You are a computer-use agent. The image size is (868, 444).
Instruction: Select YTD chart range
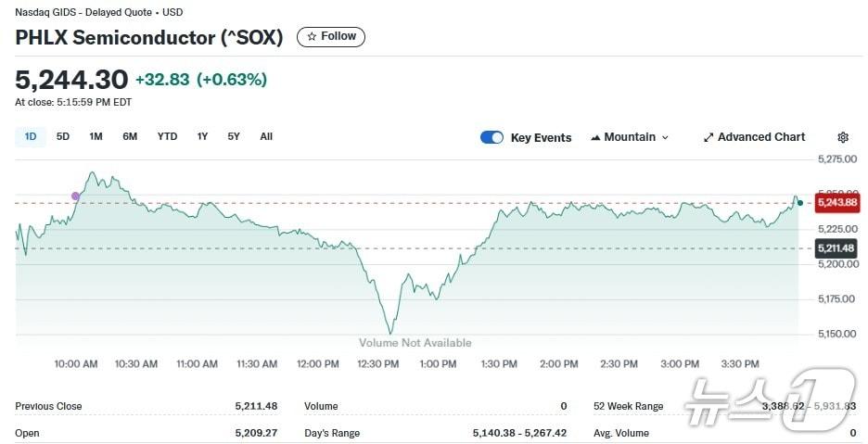pos(167,136)
